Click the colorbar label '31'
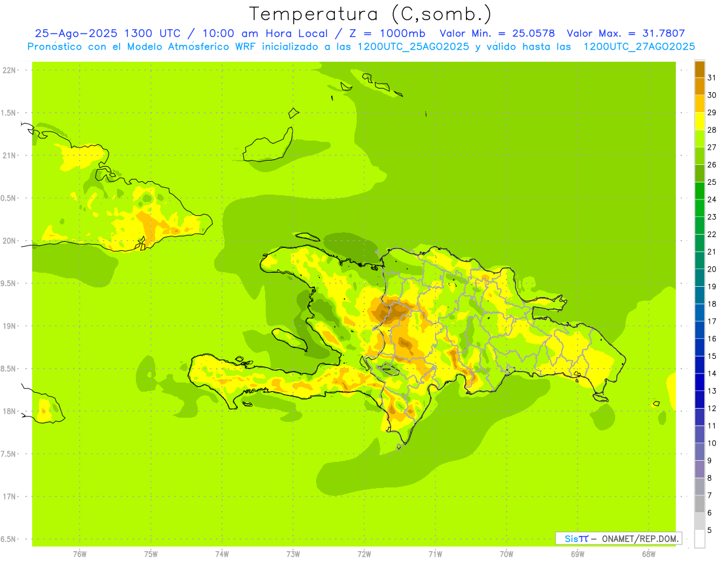 [x=712, y=78]
